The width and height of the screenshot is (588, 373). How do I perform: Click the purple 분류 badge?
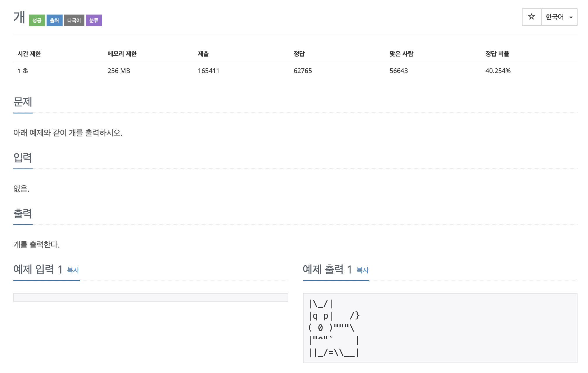pyautogui.click(x=94, y=20)
